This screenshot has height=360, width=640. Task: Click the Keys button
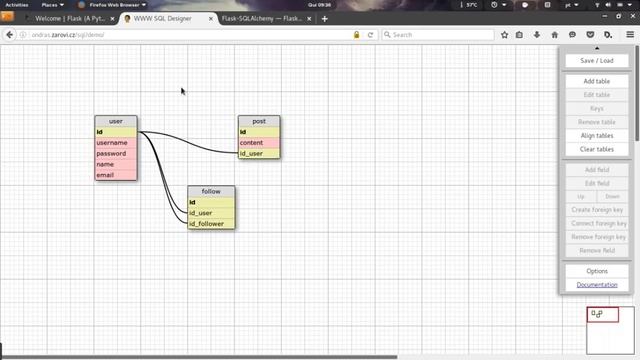coord(597,109)
